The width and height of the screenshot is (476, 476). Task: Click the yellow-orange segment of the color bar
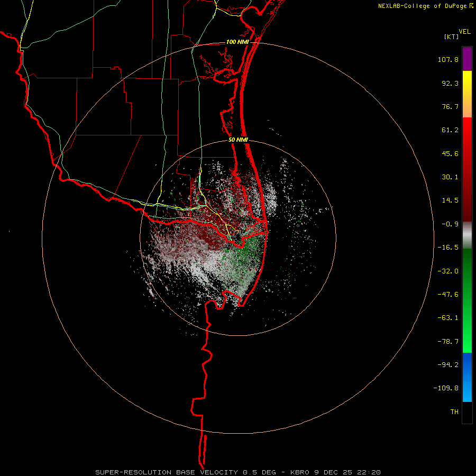point(467,94)
